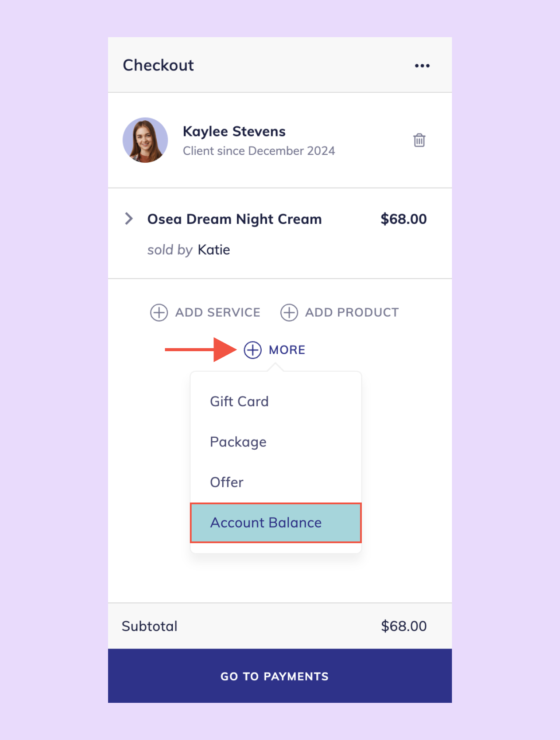
Task: Click the $68.00 product price
Action: click(x=403, y=219)
